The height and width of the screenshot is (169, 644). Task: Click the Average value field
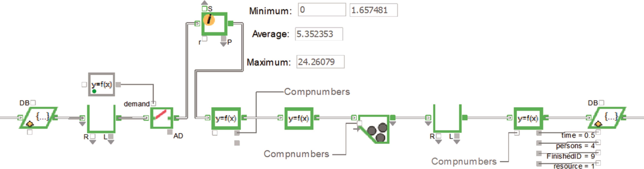(319, 34)
